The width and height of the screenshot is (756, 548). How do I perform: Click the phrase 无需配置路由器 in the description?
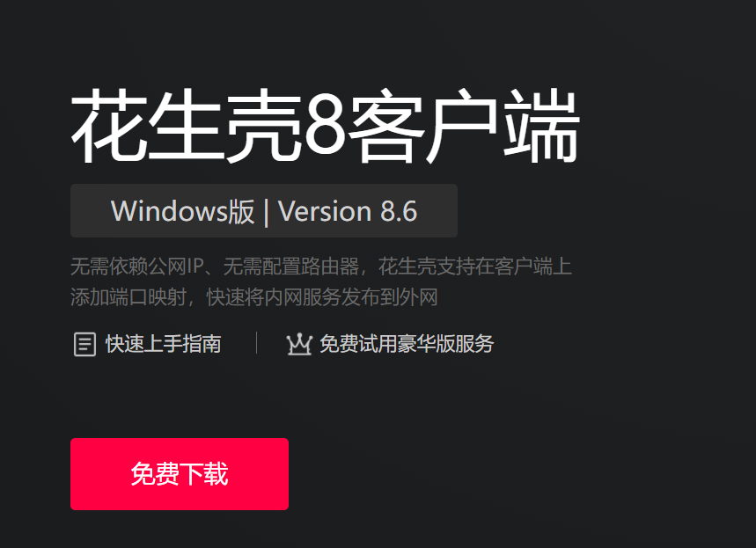click(x=291, y=267)
